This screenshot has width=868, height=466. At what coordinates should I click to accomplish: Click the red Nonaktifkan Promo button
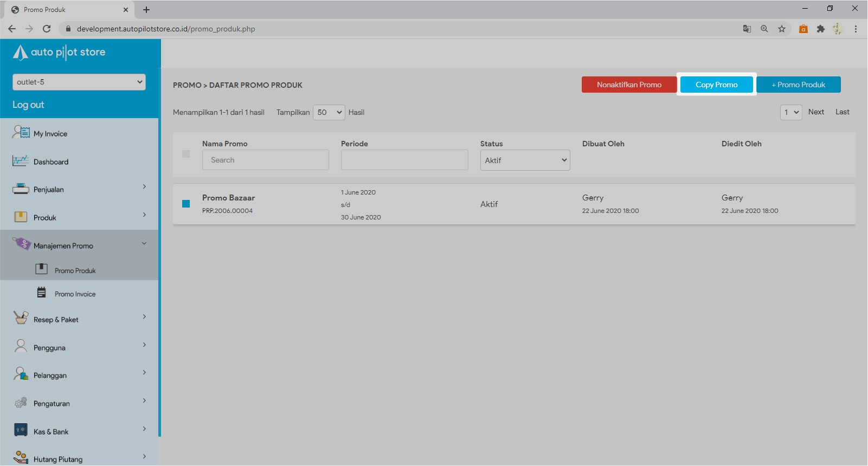[629, 85]
